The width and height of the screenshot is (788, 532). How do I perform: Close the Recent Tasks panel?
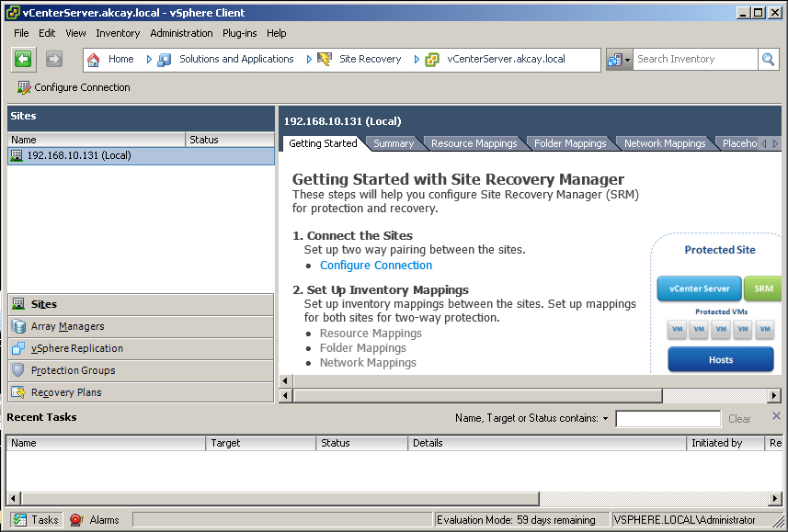click(776, 416)
